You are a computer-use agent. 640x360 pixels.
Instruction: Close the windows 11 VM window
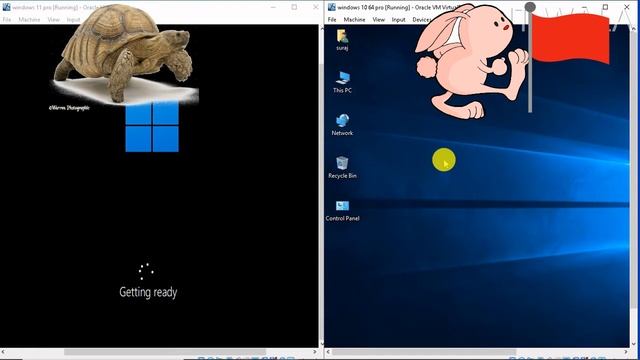click(x=316, y=7)
